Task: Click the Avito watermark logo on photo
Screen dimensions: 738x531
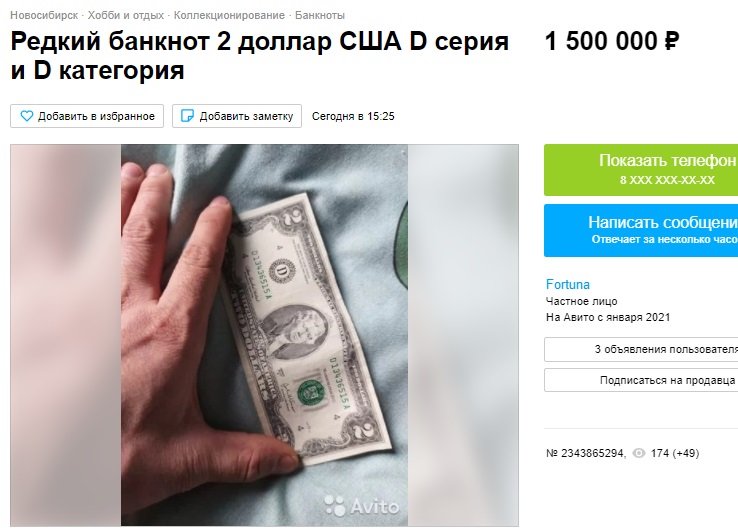Action: click(x=361, y=506)
